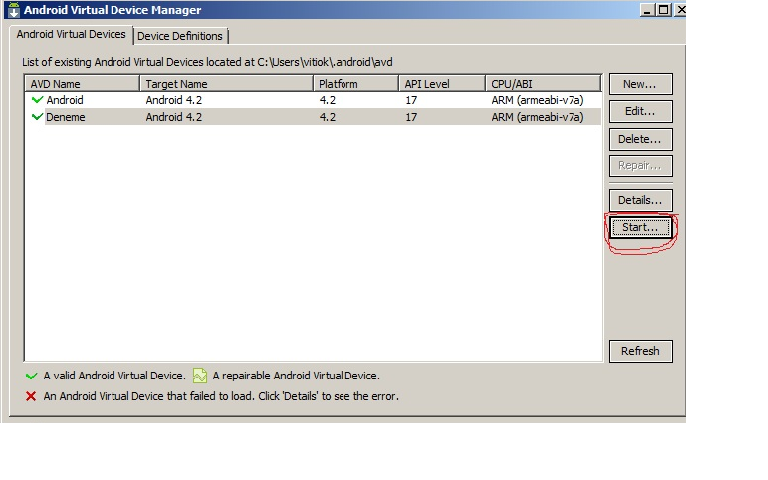Screen dimensions: 768x480
Task: Sort by the CPU/ABI column header
Action: 543,84
